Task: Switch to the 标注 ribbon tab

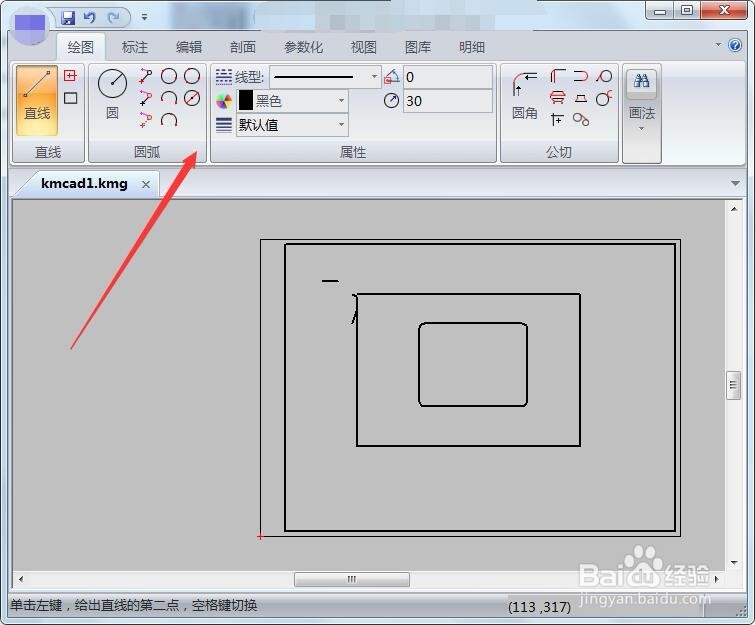Action: pyautogui.click(x=135, y=47)
